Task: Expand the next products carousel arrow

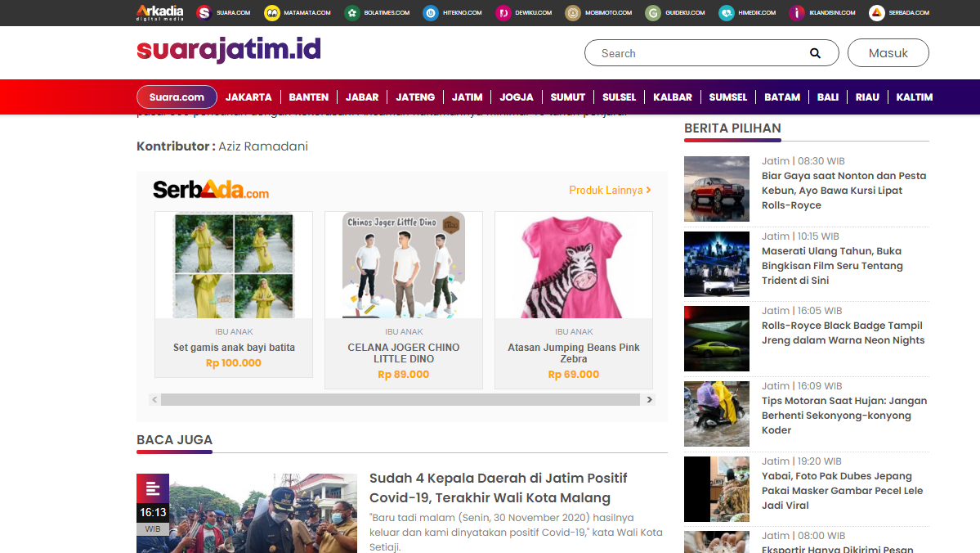Action: [649, 399]
